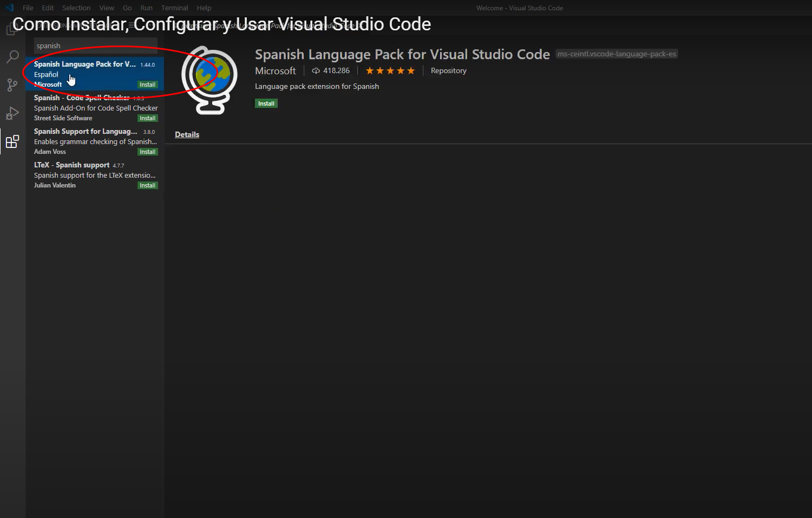Open the File menu
Screen dimensions: 812x518
point(28,8)
